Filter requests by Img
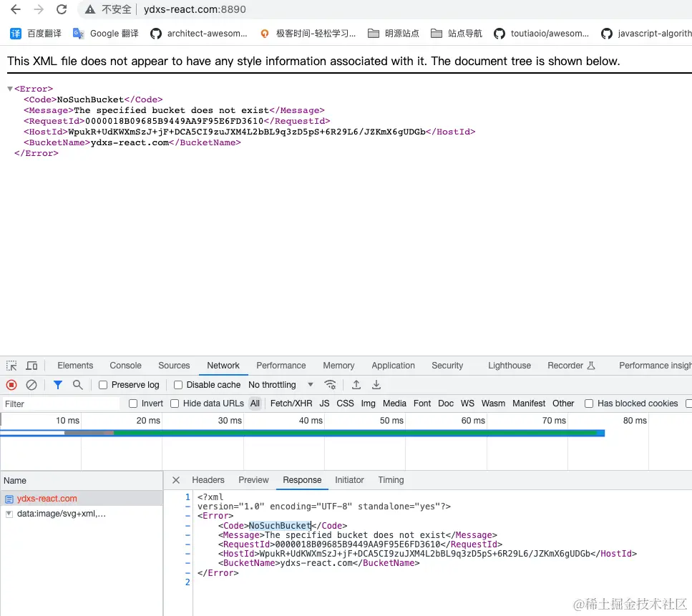The image size is (692, 616). (368, 404)
